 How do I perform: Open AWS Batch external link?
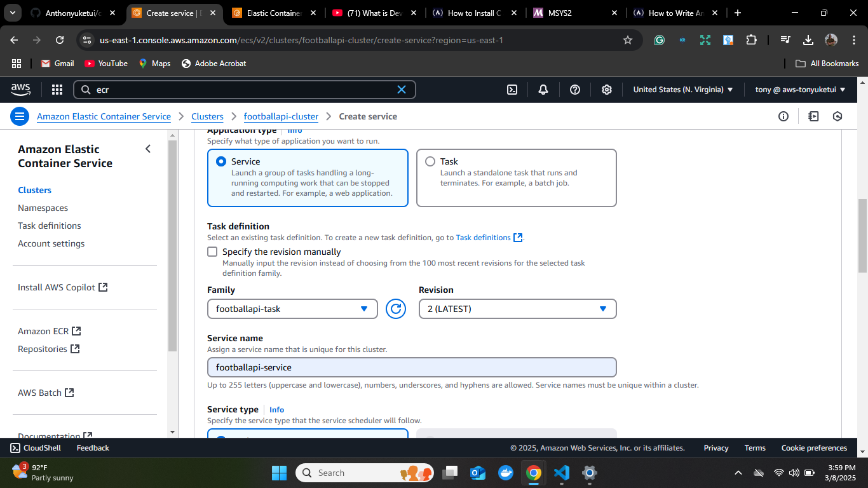point(46,393)
